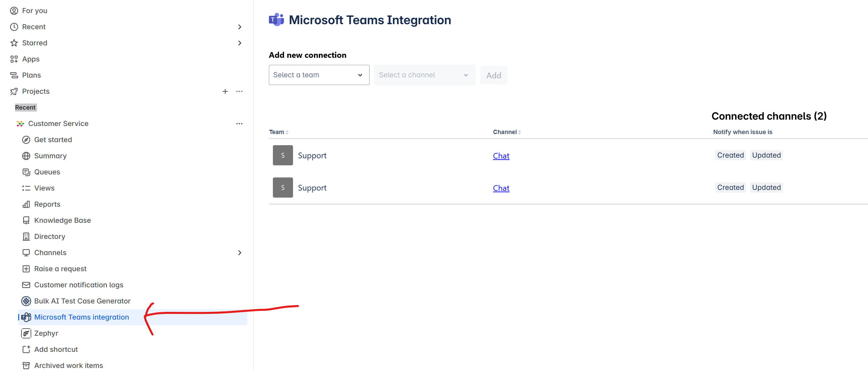Expand the Starred menu chevron
Screen dimensions: 868x370
(240, 43)
